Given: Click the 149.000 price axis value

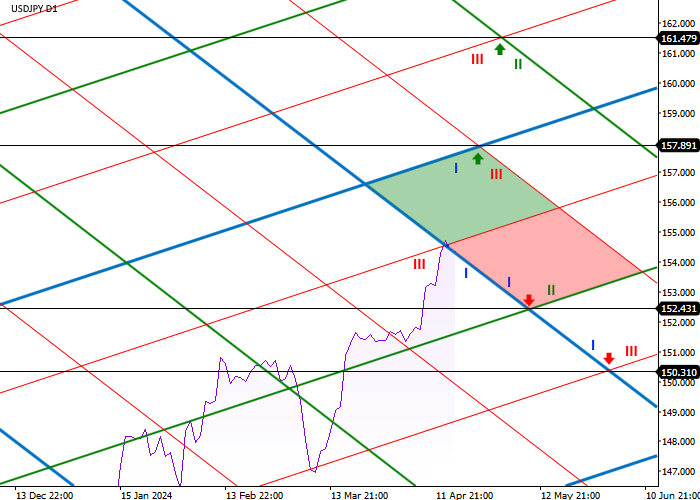Looking at the screenshot, I should 680,412.
